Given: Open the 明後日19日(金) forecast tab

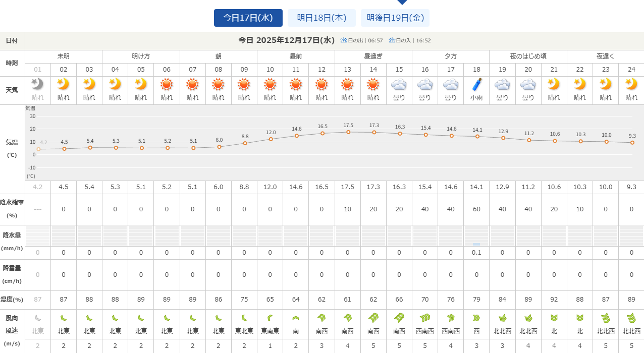Looking at the screenshot, I should point(395,18).
